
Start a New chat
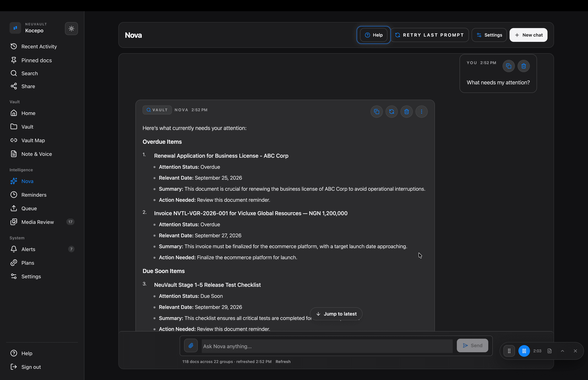(528, 35)
